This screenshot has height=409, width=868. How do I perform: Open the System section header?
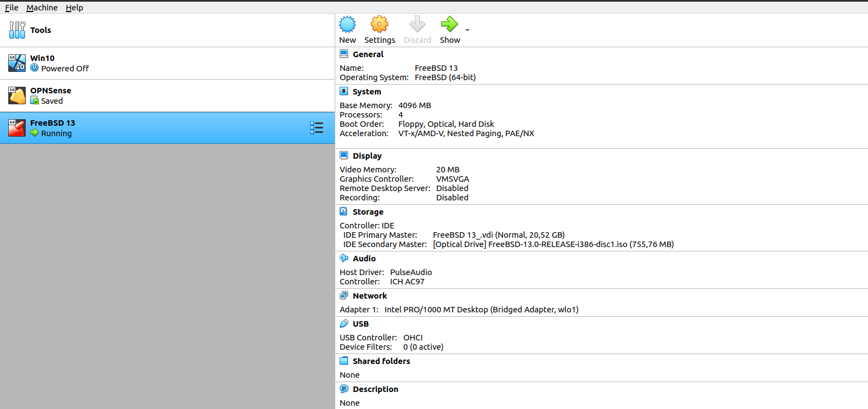[x=367, y=92]
